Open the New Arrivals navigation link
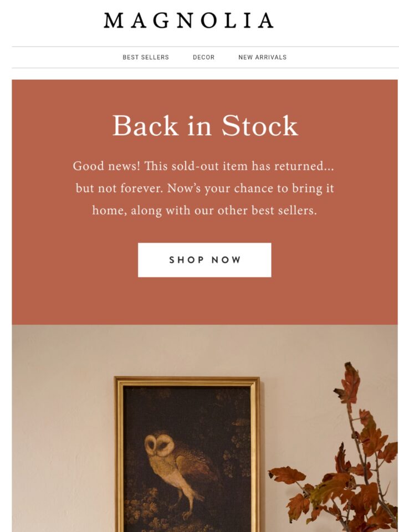Viewport: 399px width, 532px height. point(262,57)
